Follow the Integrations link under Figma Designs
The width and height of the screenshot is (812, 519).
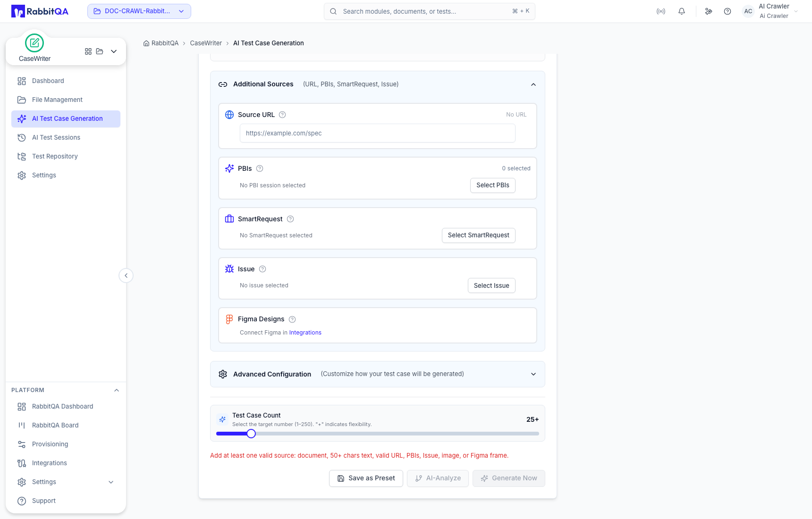tap(305, 333)
